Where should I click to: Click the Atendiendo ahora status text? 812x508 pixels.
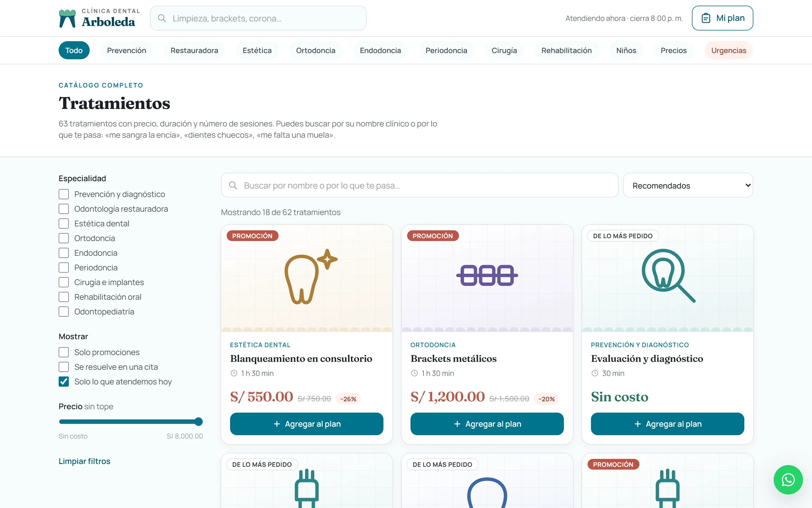[x=624, y=18]
